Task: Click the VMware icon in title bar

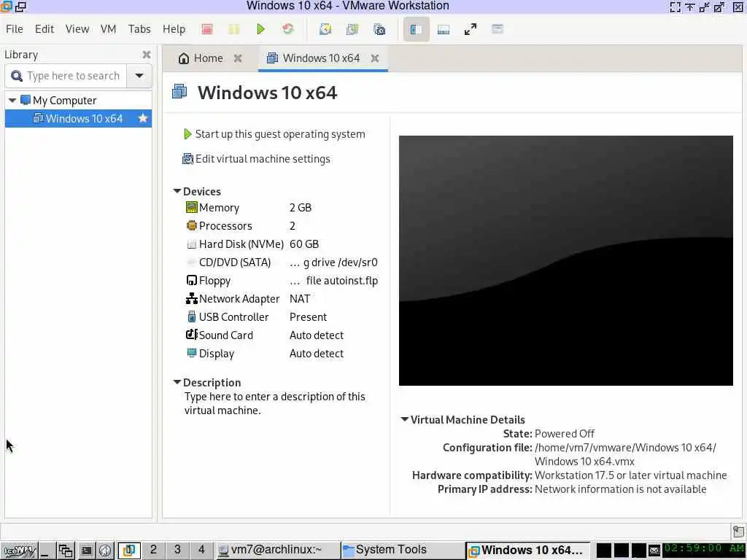Action: point(7,6)
